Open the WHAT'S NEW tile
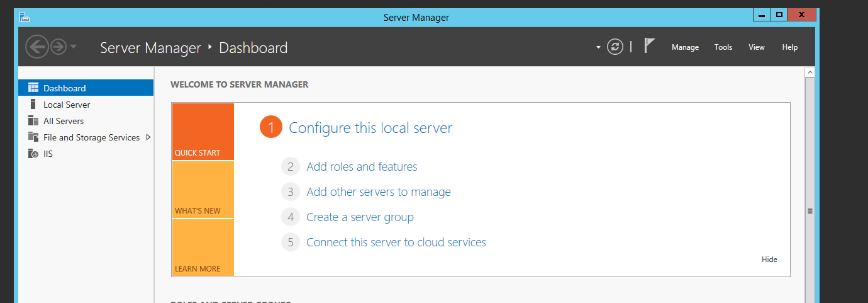This screenshot has height=303, width=868. point(203,190)
